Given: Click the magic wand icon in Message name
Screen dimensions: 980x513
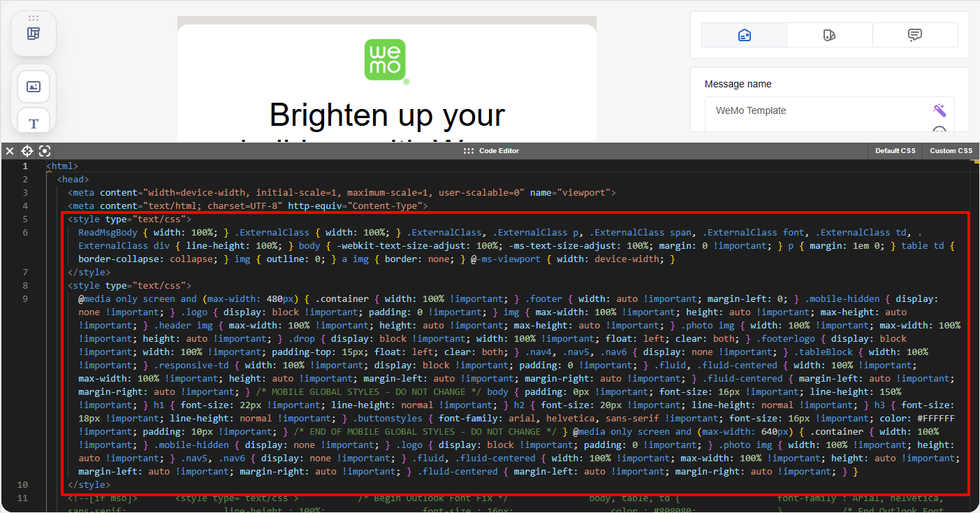Looking at the screenshot, I should click(939, 110).
